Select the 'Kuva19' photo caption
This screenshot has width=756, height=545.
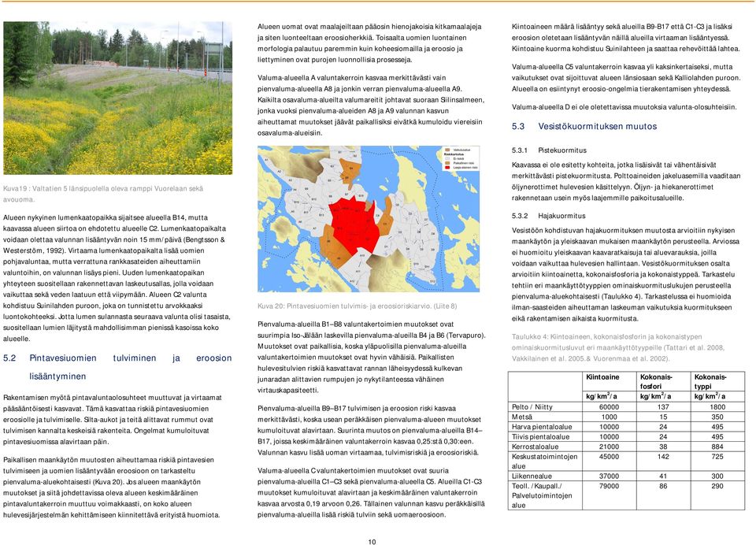(103, 194)
